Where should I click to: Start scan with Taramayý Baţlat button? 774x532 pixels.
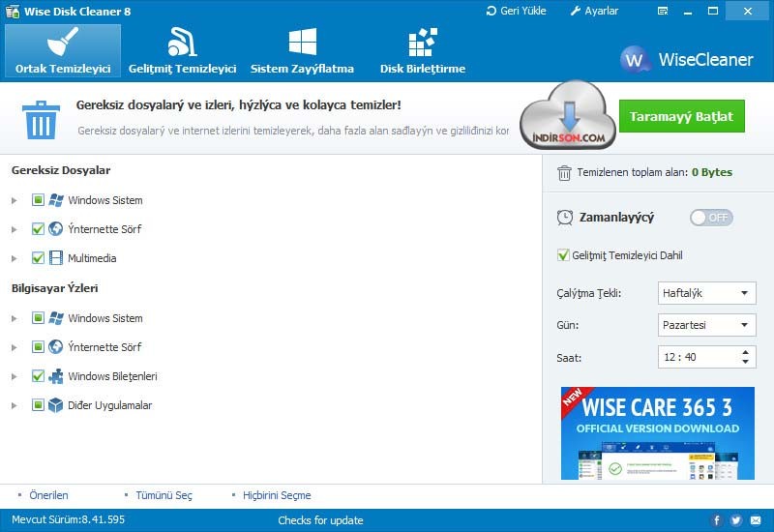point(682,116)
